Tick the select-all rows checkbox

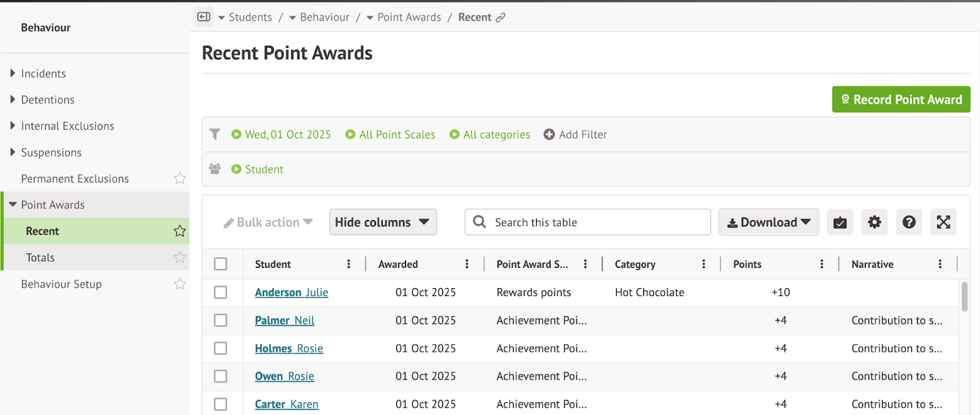coord(221,264)
